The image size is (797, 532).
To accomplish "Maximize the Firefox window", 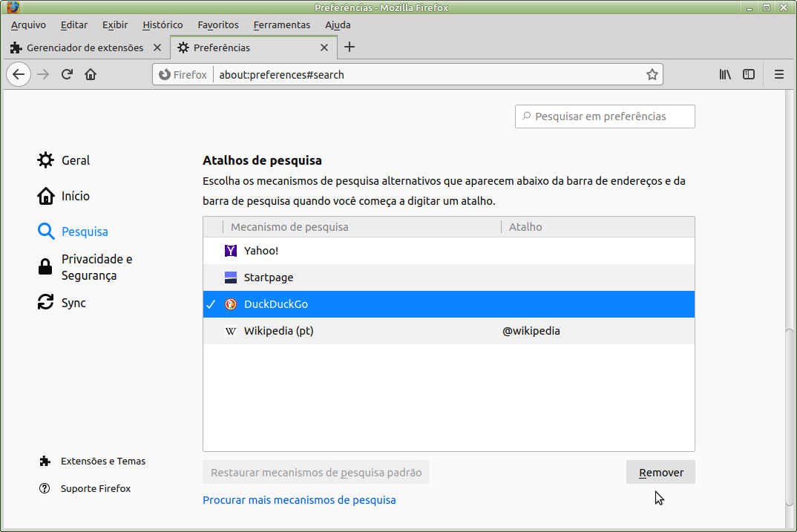I will pyautogui.click(x=767, y=7).
